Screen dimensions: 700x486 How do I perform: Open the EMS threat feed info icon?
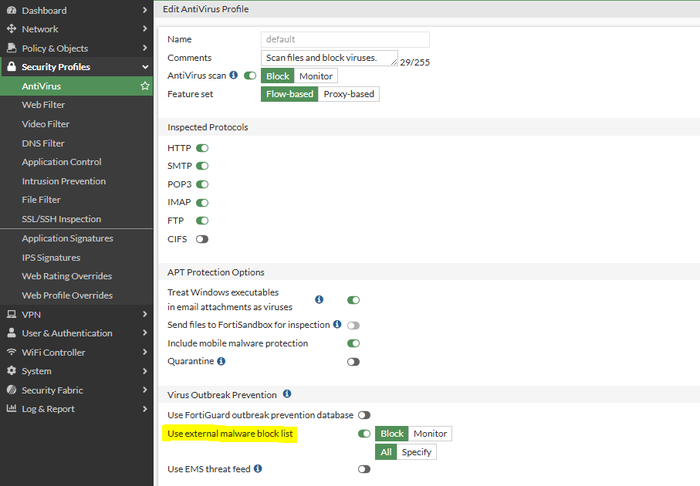(x=258, y=469)
